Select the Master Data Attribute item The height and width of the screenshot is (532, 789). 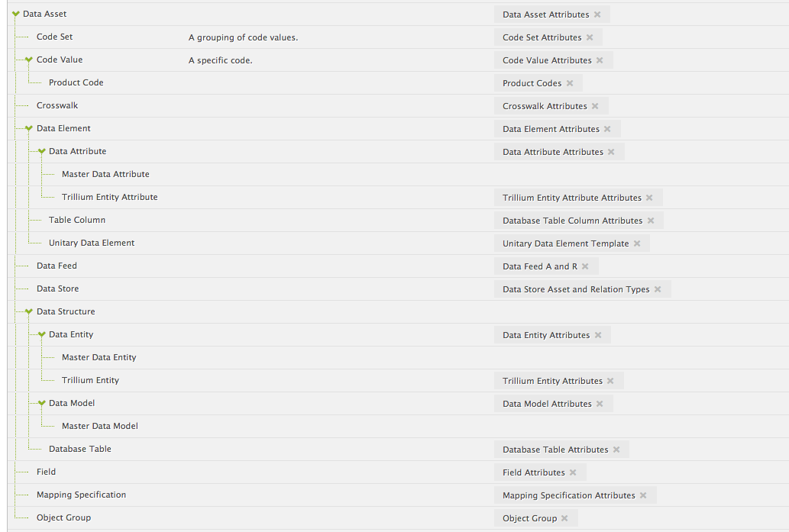(105, 174)
